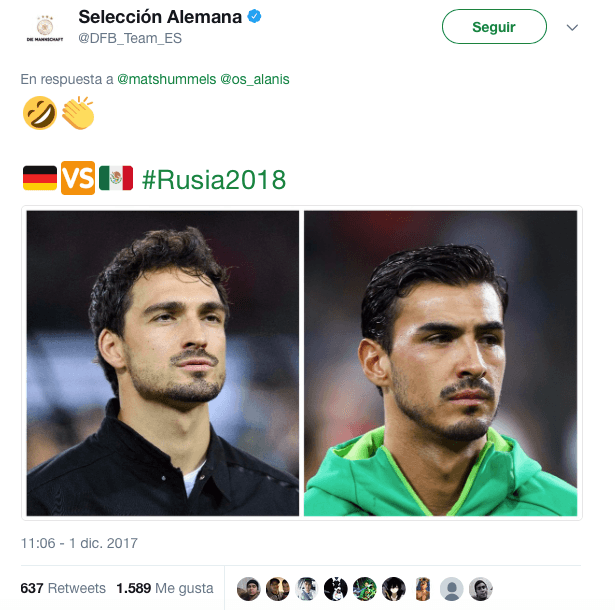The image size is (615, 610).
Task: Click the Selección Alemana account name
Action: (160, 17)
